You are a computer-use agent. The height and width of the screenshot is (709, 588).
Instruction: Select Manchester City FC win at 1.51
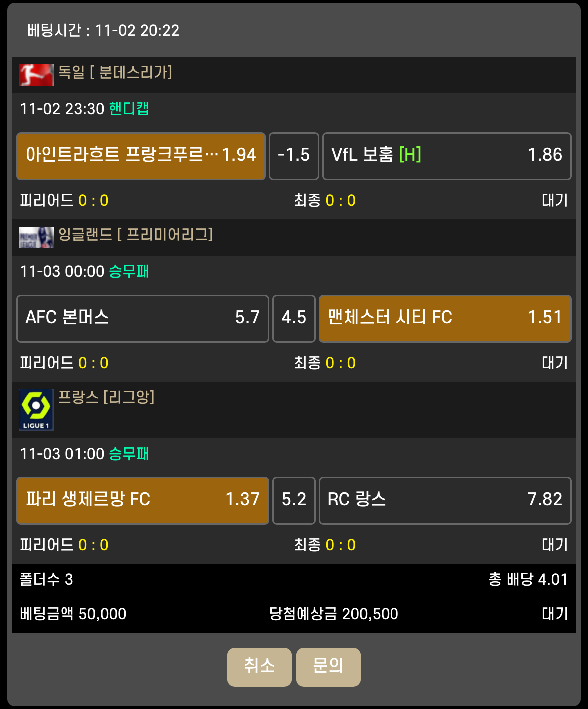[444, 318]
